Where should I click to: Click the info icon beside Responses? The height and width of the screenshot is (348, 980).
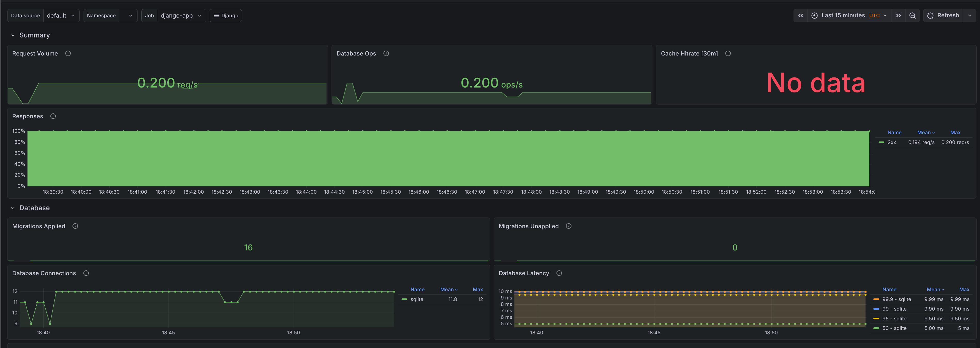(x=53, y=116)
